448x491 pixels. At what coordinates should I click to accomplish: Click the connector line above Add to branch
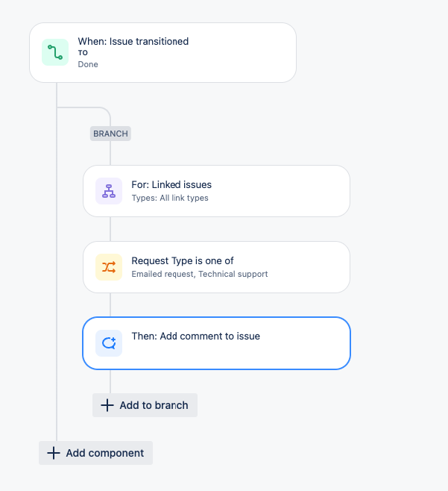110,381
